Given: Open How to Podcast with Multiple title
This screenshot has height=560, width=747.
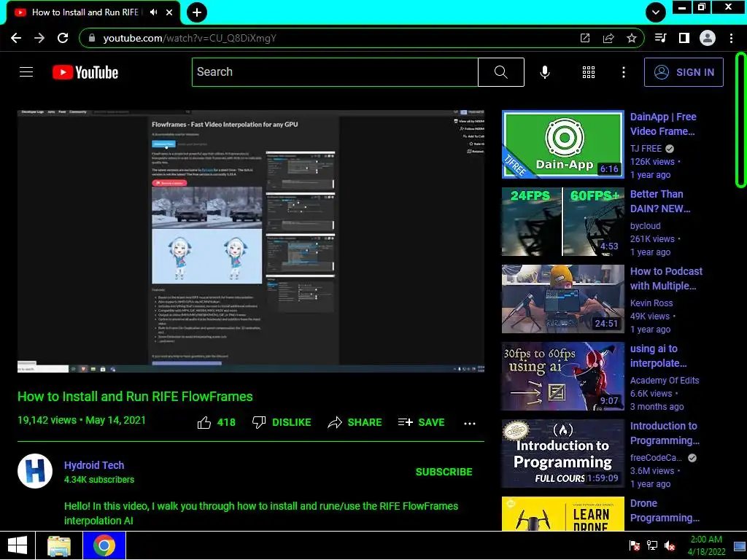Looking at the screenshot, I should (667, 279).
